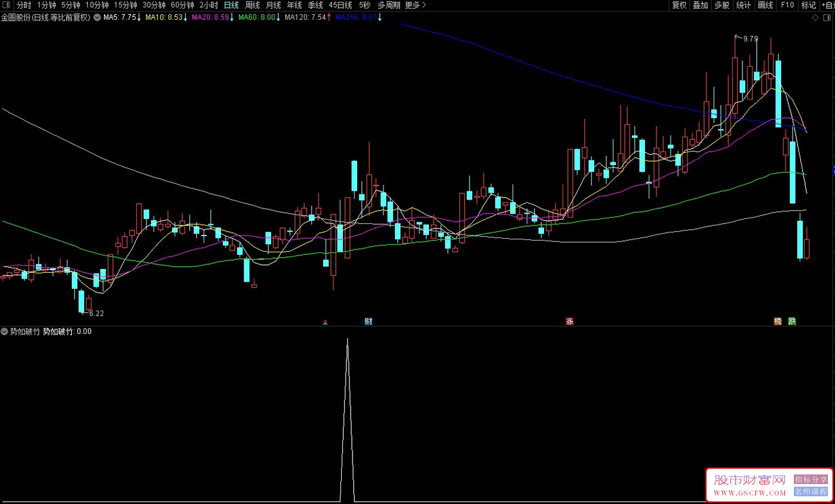Viewport: 835px width, 504px height.
Task: Open the 多股 multi-stock view
Action: (x=722, y=5)
